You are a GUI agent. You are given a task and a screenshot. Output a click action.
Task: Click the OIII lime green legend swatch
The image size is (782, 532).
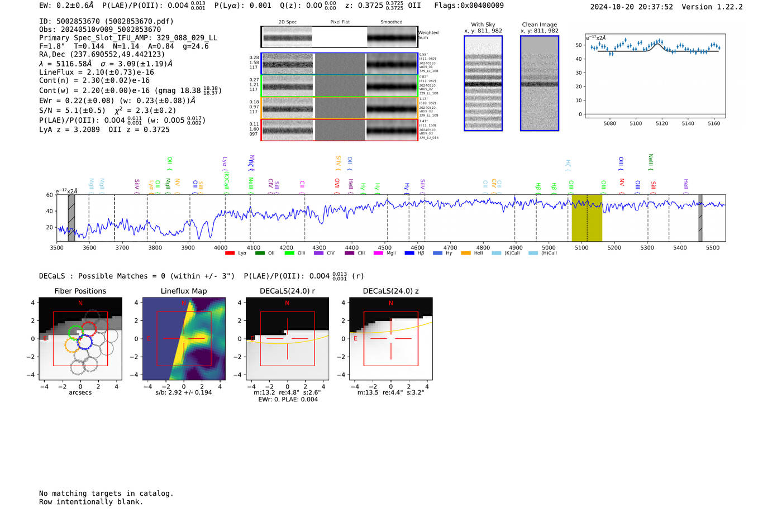coord(289,253)
